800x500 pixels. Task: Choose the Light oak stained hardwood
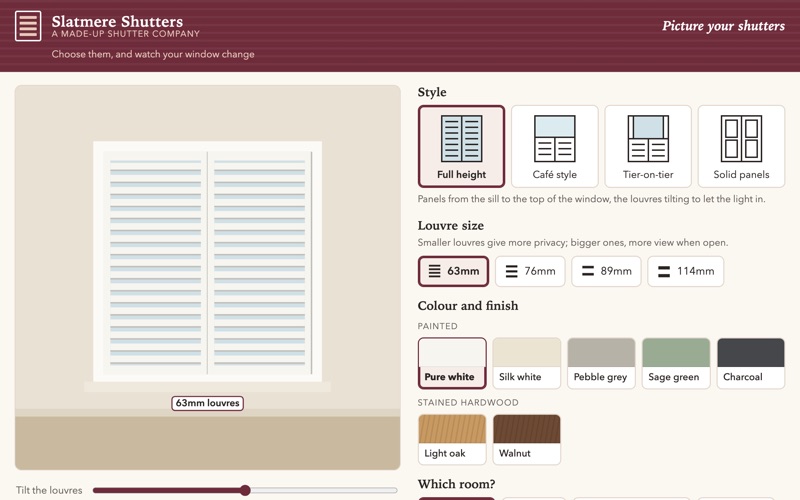coord(452,439)
